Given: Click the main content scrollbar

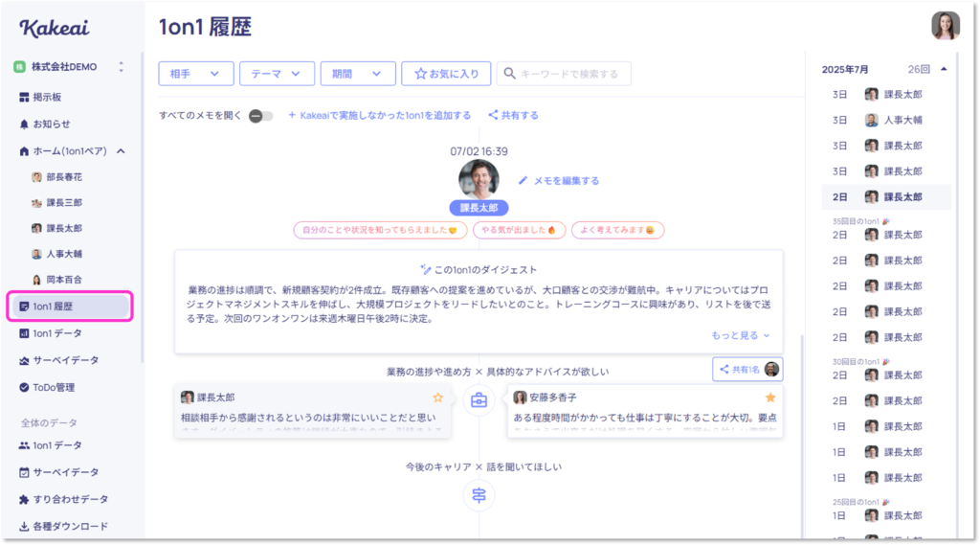Looking at the screenshot, I should tap(801, 438).
